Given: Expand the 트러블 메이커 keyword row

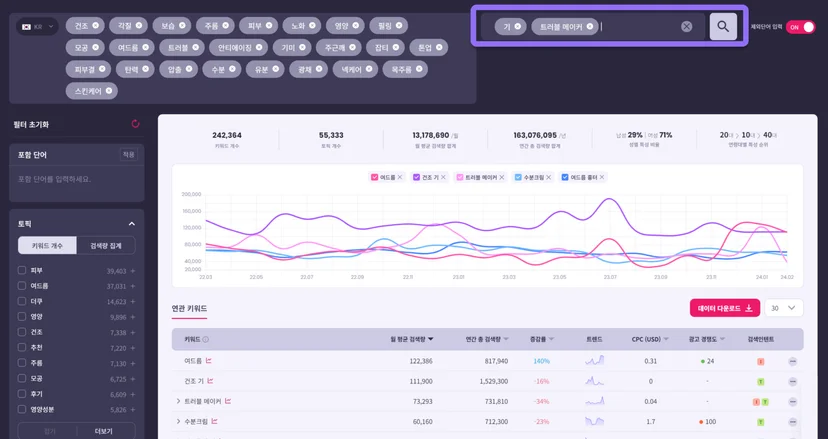Looking at the screenshot, I should tap(178, 401).
